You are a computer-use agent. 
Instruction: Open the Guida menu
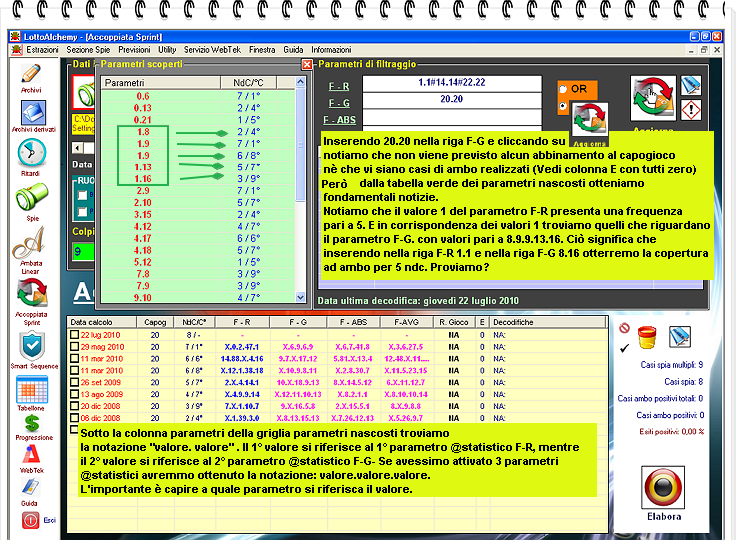point(293,50)
